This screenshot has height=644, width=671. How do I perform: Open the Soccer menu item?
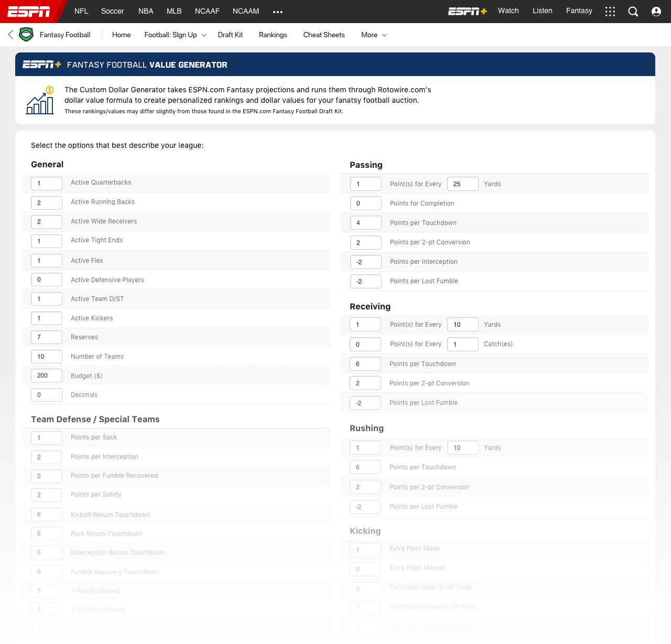tap(113, 11)
